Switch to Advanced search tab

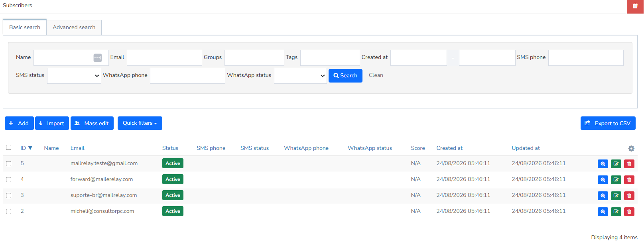click(x=74, y=28)
